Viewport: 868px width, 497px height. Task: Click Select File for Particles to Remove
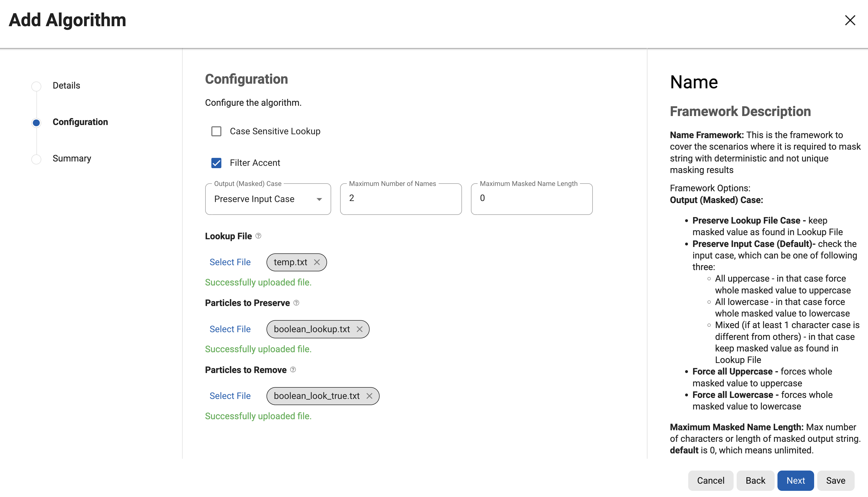(230, 396)
